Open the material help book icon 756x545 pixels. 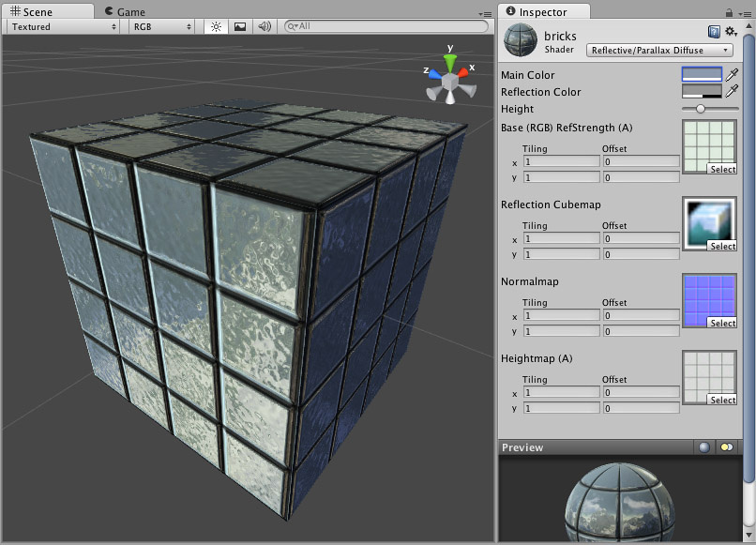coord(715,33)
